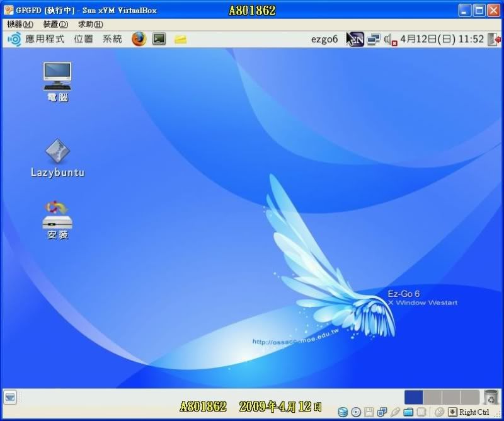Open the terminal launcher icon
Image resolution: width=504 pixels, height=421 pixels.
[x=159, y=39]
